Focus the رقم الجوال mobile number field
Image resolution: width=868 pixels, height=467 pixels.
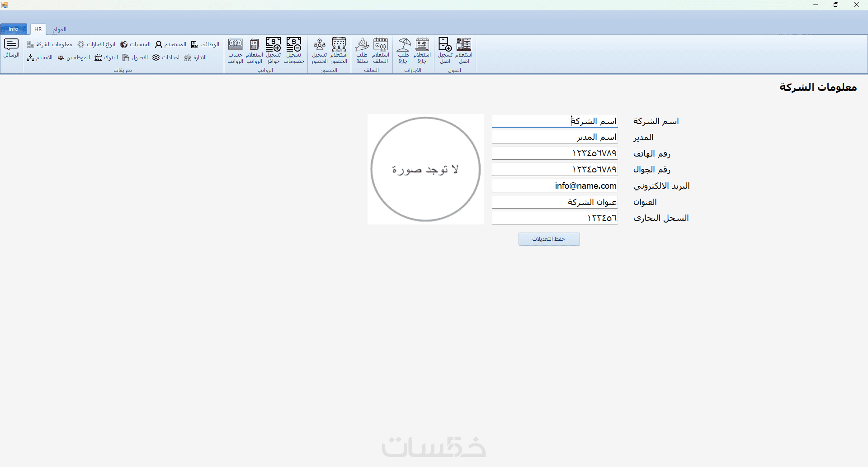click(x=555, y=169)
